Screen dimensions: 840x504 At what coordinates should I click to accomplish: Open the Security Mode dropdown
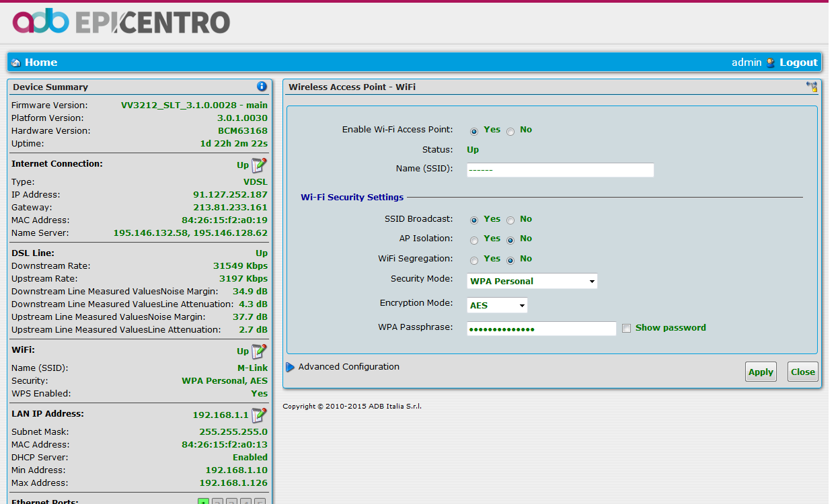pos(532,281)
